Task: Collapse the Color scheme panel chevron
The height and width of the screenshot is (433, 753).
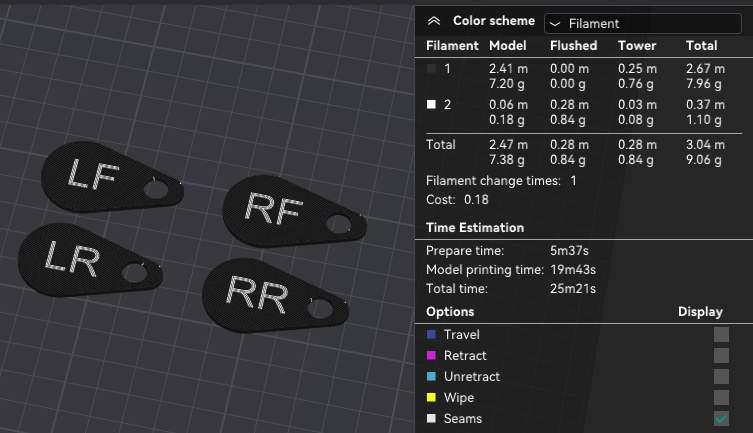Action: coord(433,20)
